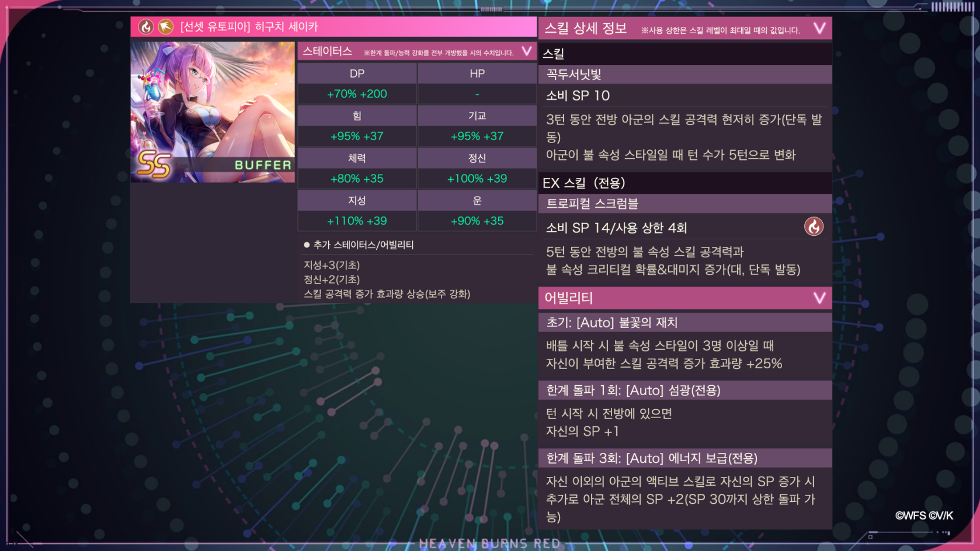Select the EX 스킬 (전용) heading

584,183
